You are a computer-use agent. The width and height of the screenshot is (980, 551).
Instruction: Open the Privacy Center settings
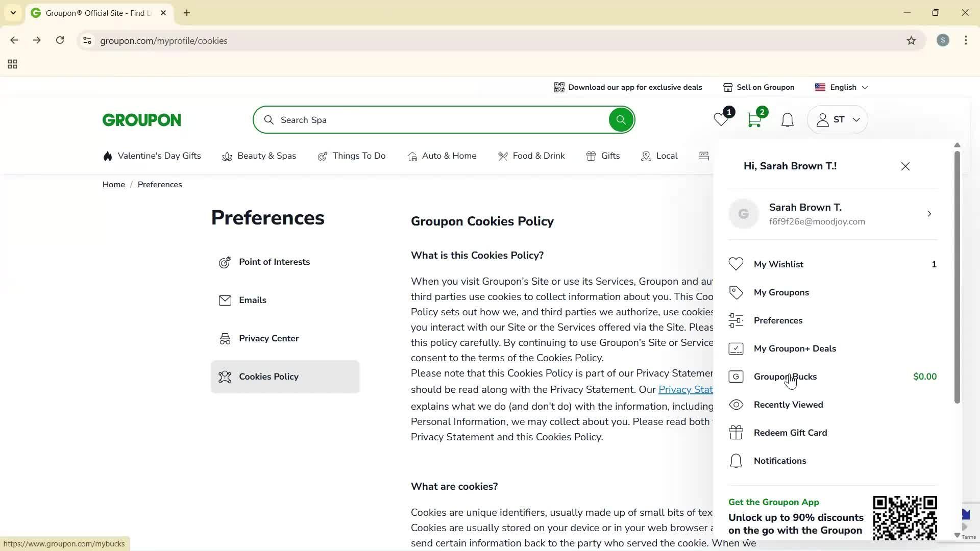point(269,338)
